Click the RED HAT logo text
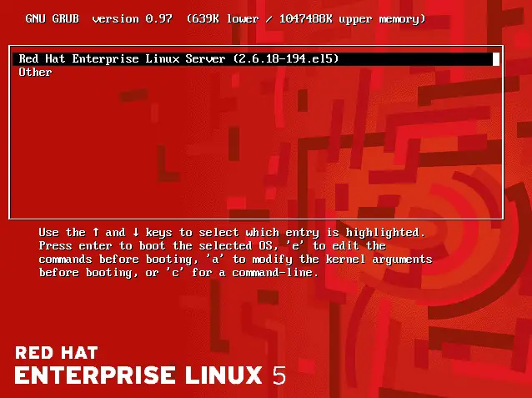 pyautogui.click(x=57, y=353)
